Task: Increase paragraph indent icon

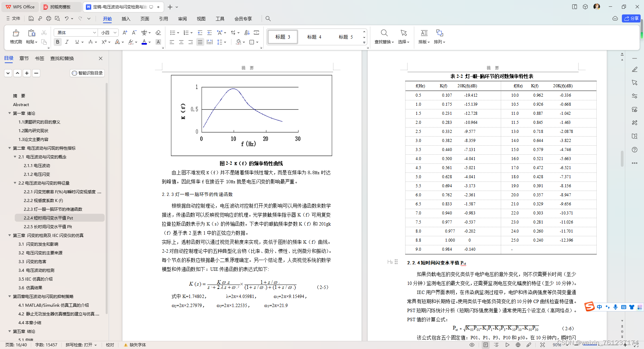Action: [209, 33]
